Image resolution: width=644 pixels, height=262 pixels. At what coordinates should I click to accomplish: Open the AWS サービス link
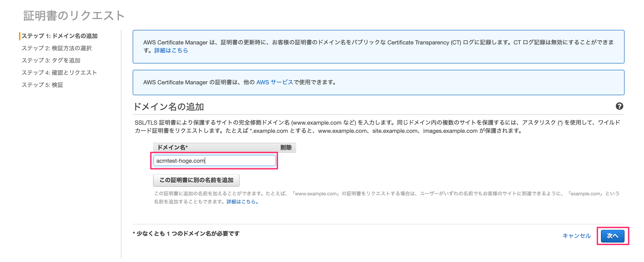pos(274,82)
